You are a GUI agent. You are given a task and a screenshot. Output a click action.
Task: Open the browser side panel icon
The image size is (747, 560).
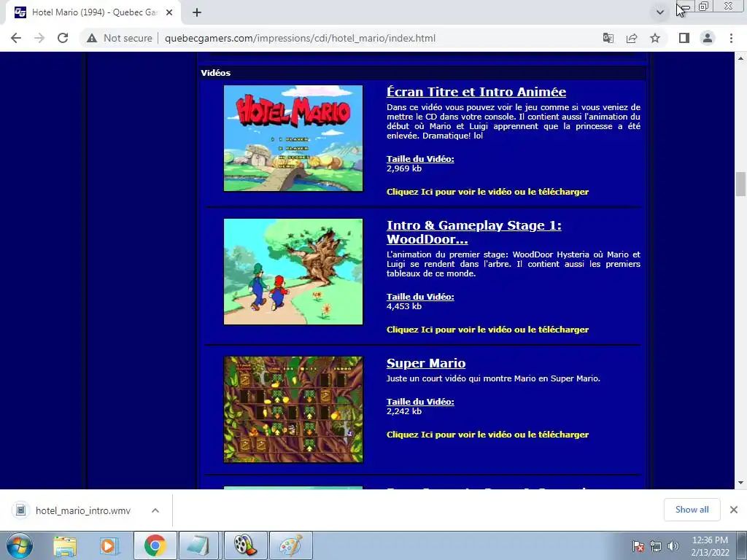coord(684,38)
